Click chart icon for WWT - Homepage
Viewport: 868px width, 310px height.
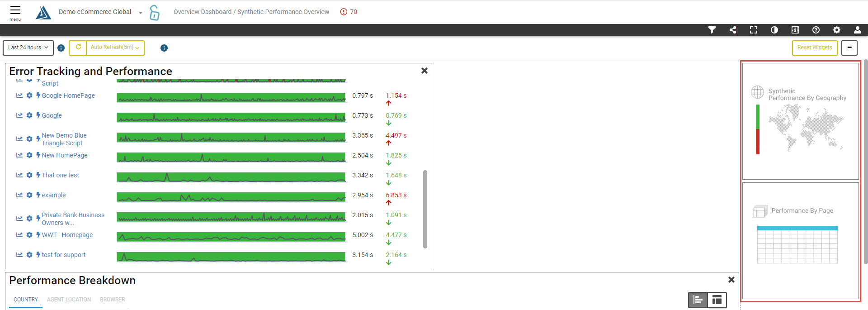[19, 235]
